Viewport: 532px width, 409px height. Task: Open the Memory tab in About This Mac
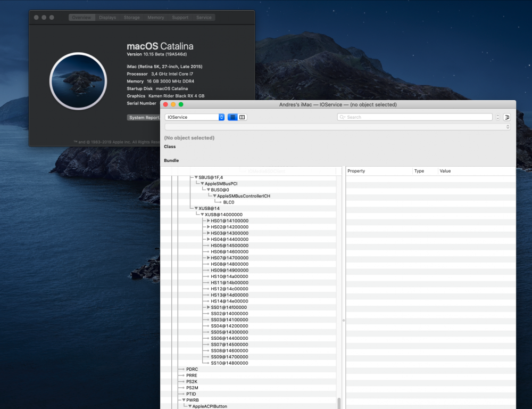pyautogui.click(x=156, y=18)
